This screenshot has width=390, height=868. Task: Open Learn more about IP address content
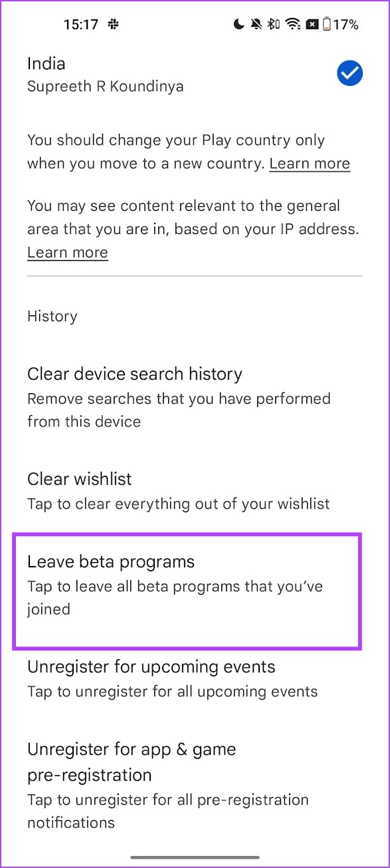coord(68,253)
